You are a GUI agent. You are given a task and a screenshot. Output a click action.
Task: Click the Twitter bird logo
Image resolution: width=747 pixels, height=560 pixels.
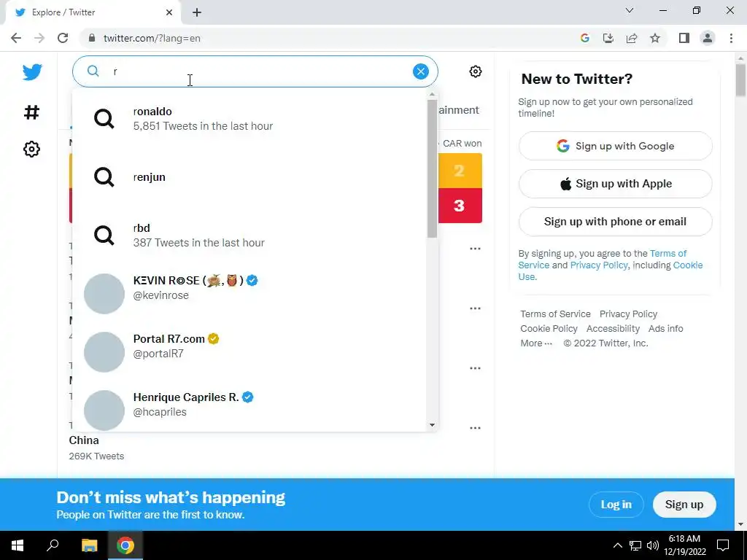32,72
